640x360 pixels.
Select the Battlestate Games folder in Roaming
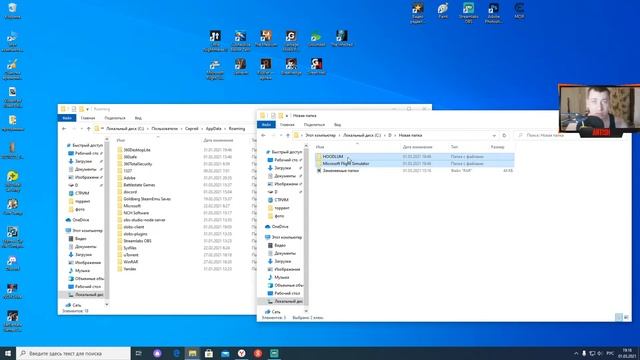point(139,185)
